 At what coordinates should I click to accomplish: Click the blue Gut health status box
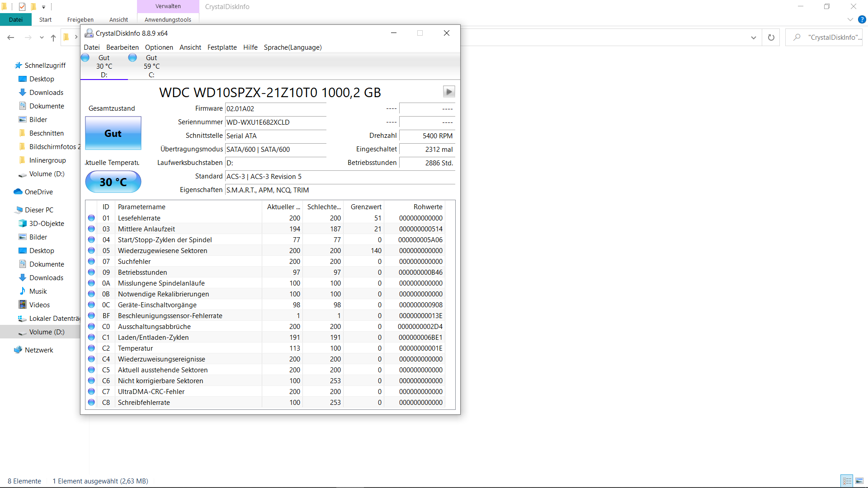(113, 133)
